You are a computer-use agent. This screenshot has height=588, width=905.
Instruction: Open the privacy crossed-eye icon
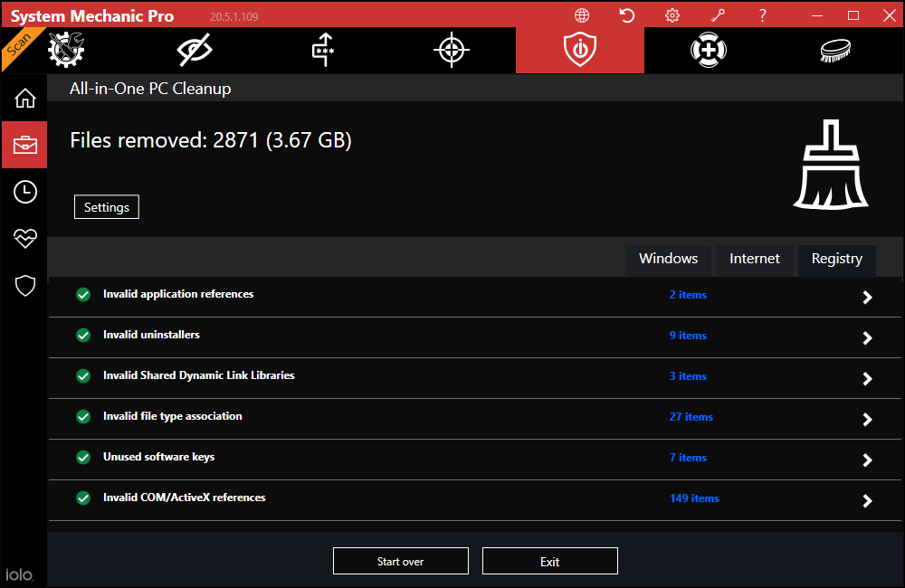195,50
